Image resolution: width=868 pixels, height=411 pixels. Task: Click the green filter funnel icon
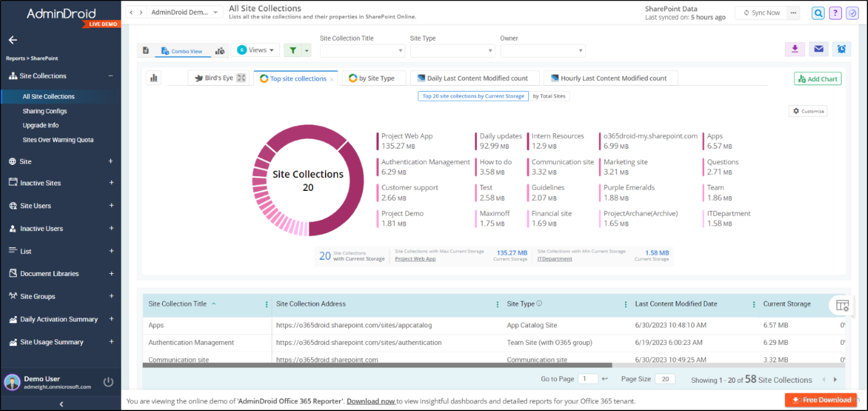(x=294, y=50)
